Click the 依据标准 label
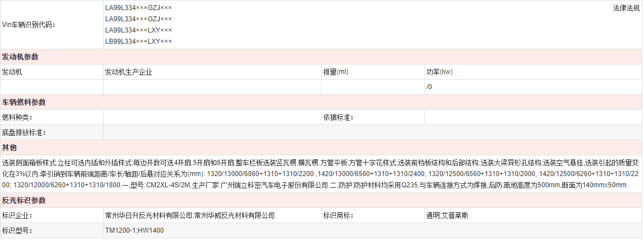This screenshot has width=644, height=240. (338, 118)
